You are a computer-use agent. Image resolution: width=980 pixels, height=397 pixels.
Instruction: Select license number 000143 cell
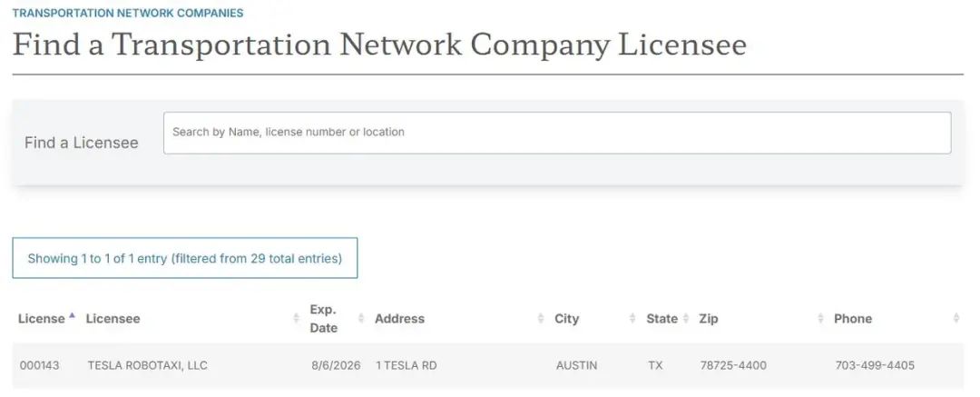[x=40, y=366]
